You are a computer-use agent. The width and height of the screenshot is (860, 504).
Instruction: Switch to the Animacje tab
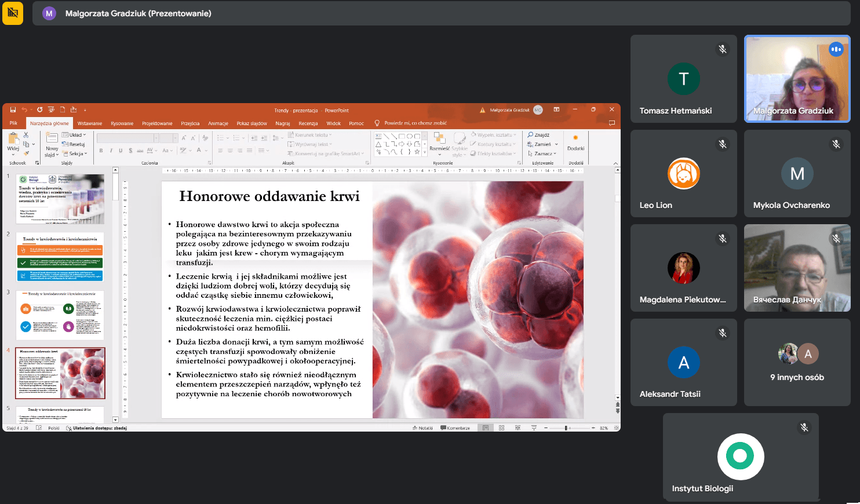[x=218, y=123]
